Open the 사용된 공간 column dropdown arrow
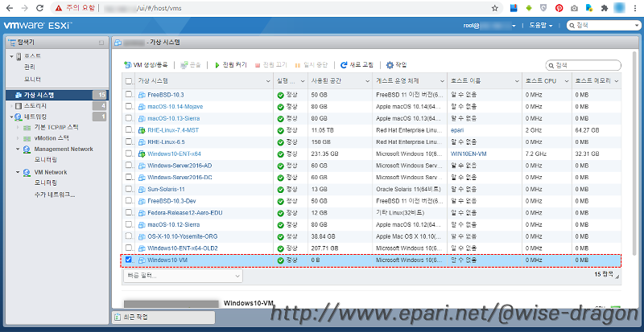Viewport: 644px width, 332px height. pyautogui.click(x=367, y=81)
